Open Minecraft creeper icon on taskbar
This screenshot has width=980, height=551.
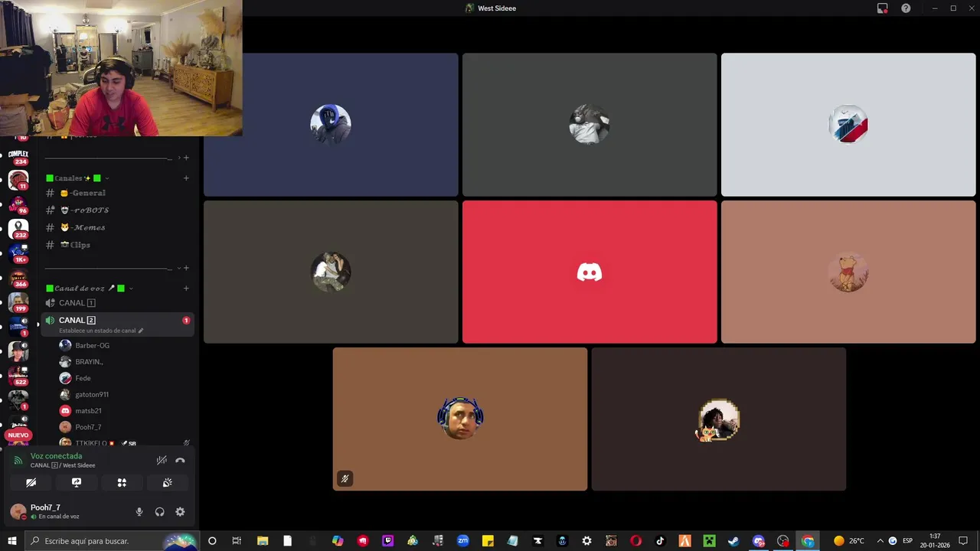709,541
